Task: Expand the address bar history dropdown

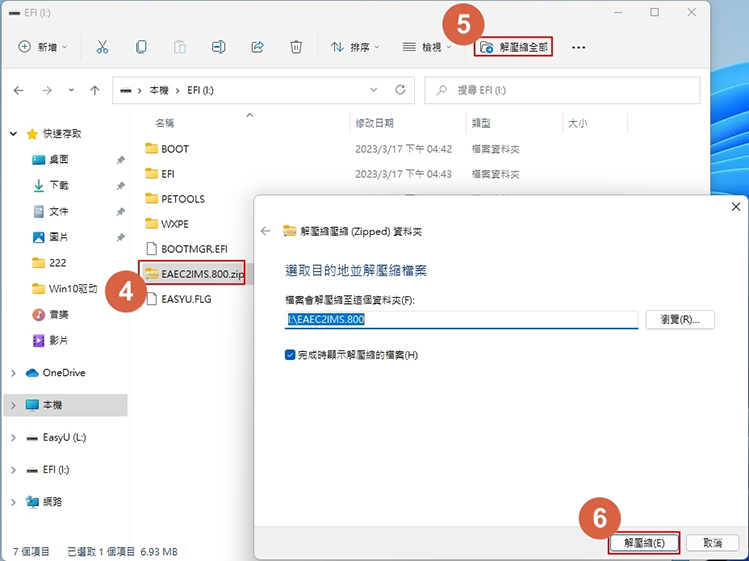Action: point(374,90)
